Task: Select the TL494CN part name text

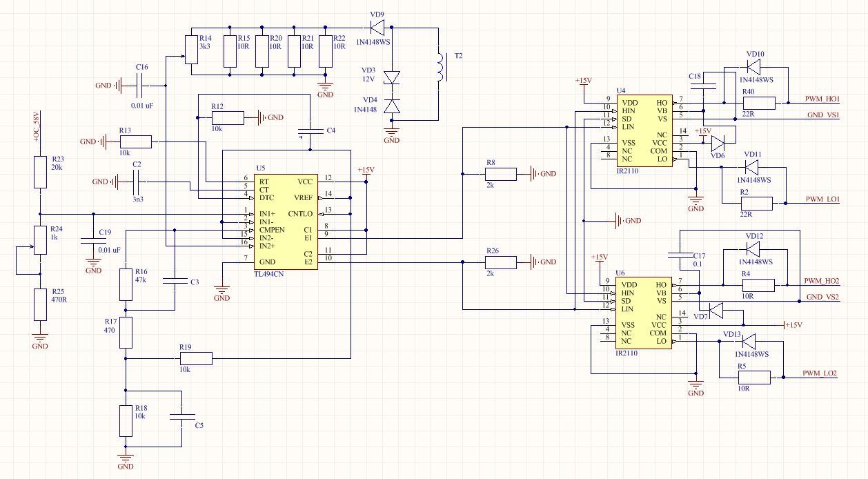Action: coord(270,276)
